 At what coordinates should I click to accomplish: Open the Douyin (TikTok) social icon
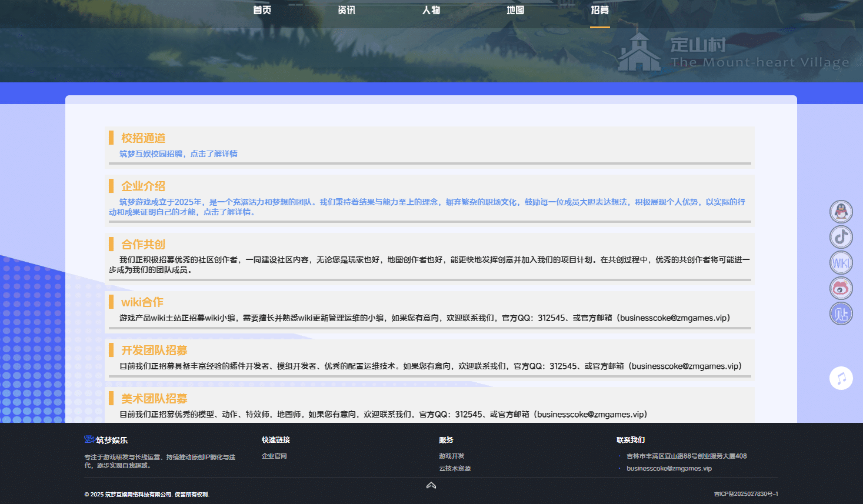[x=841, y=237]
